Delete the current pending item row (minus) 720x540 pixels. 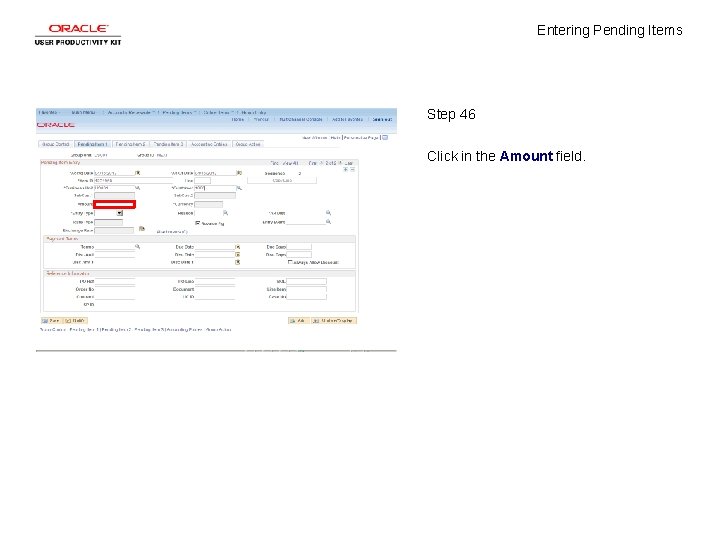click(x=353, y=169)
